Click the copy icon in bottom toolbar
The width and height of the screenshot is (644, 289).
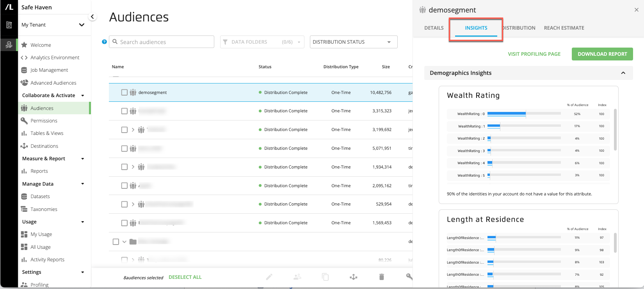pos(326,277)
